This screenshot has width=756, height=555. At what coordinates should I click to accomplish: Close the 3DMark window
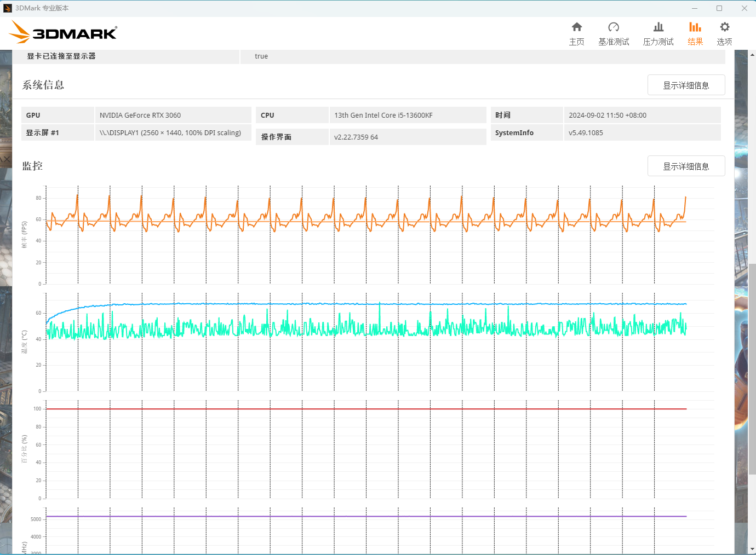744,8
